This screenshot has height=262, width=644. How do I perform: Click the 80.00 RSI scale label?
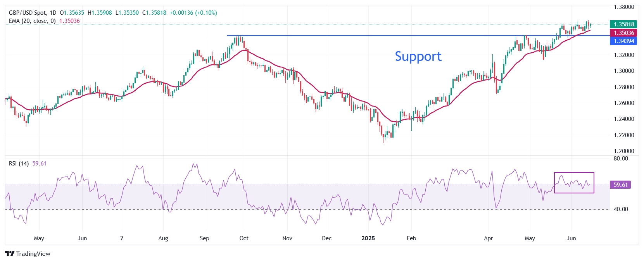[621, 159]
